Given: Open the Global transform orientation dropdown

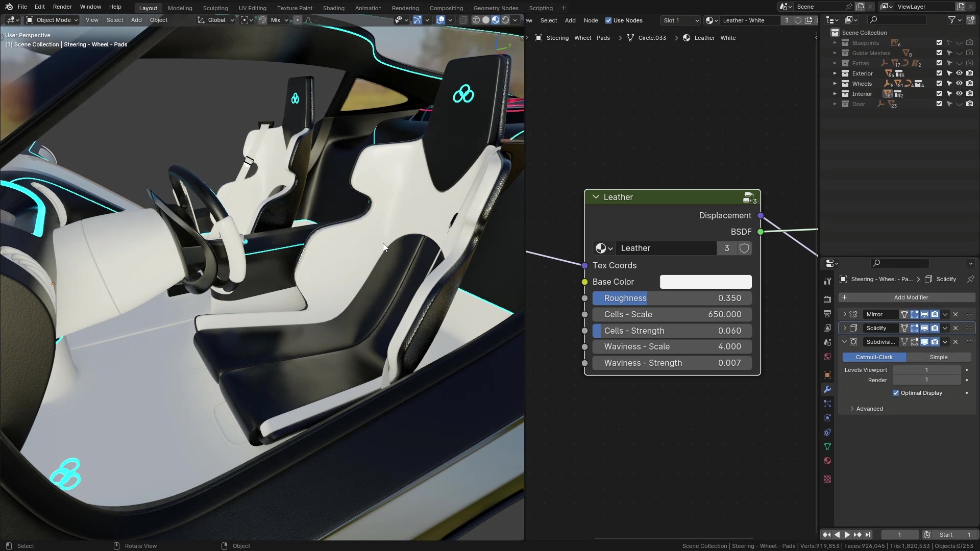Looking at the screenshot, I should click(x=216, y=20).
